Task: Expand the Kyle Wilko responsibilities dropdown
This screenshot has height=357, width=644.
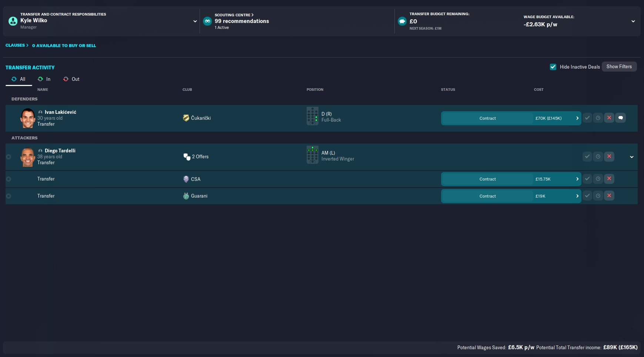Action: click(195, 21)
